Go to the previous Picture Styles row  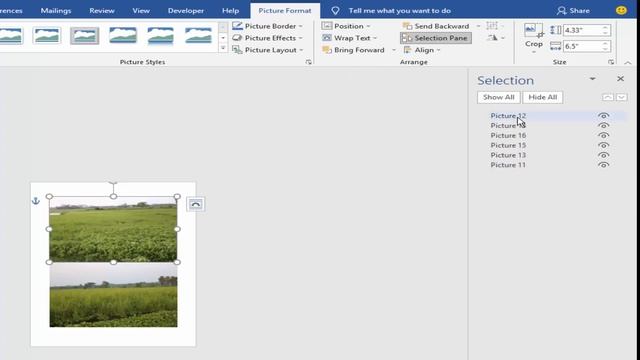point(223,27)
